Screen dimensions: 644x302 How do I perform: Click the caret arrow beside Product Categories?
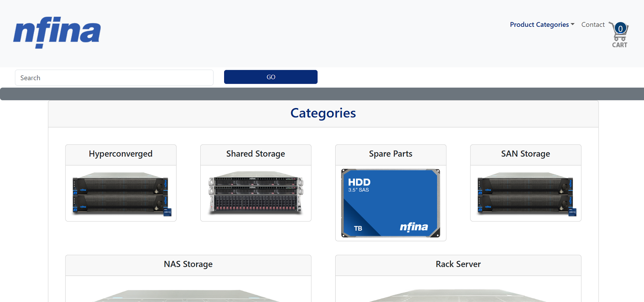click(573, 24)
